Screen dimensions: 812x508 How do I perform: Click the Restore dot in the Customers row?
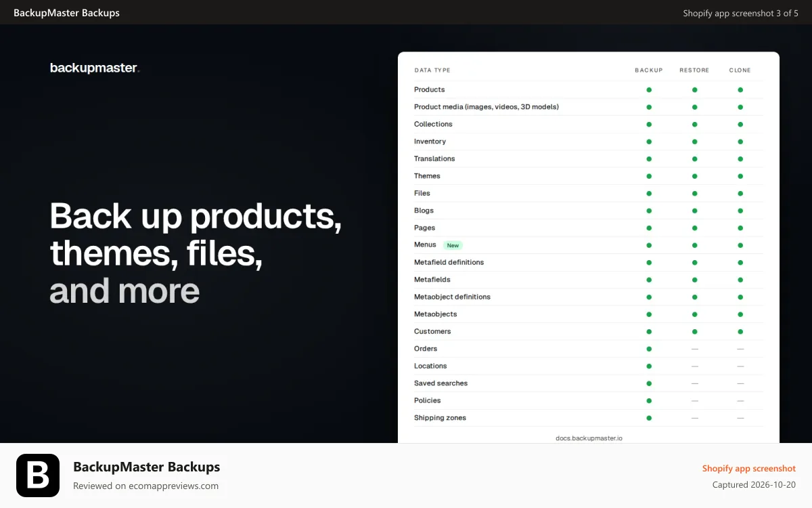click(x=694, y=331)
